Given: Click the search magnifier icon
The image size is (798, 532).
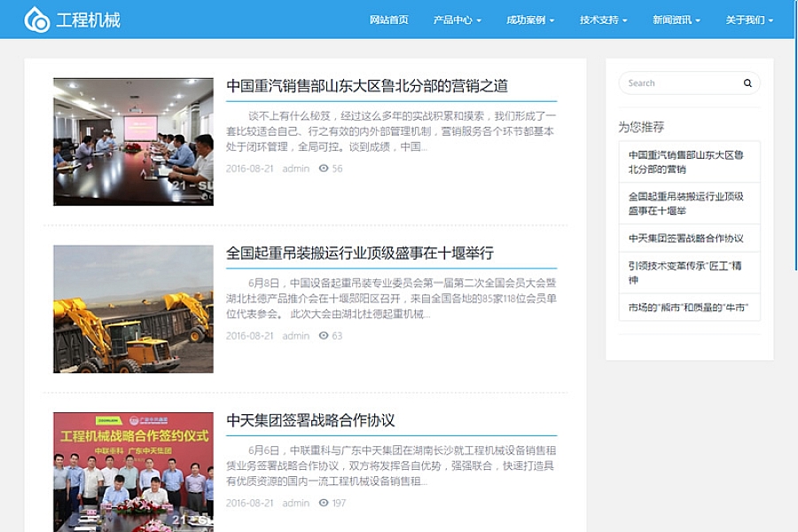Looking at the screenshot, I should [747, 83].
